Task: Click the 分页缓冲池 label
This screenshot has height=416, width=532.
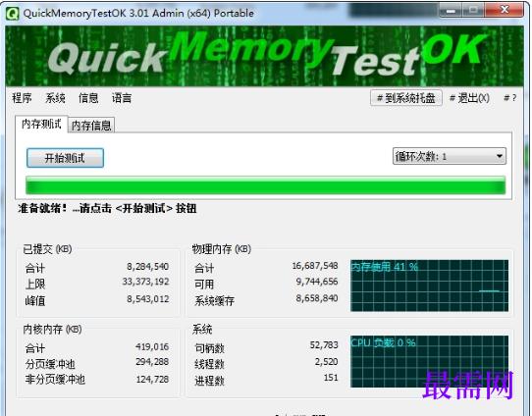Action: pyautogui.click(x=50, y=364)
